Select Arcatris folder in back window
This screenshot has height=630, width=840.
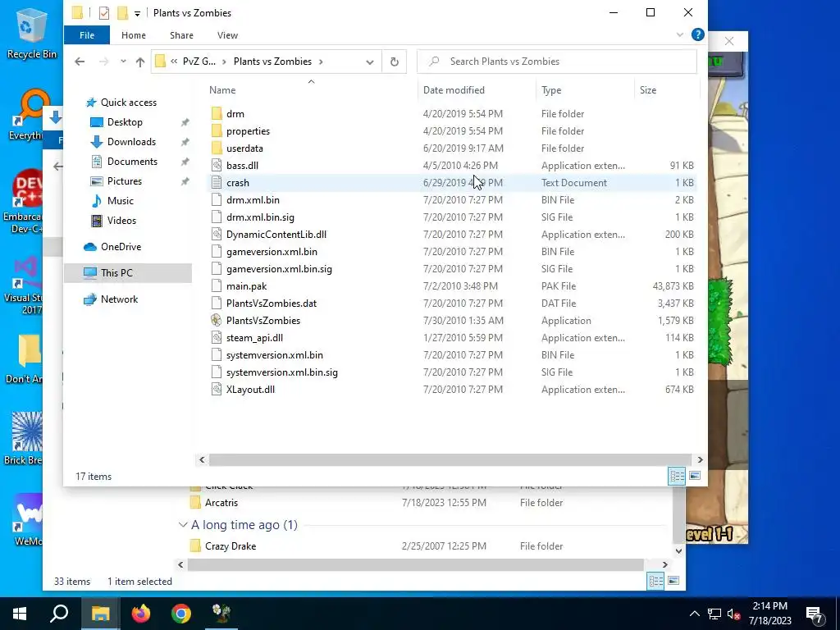(221, 503)
